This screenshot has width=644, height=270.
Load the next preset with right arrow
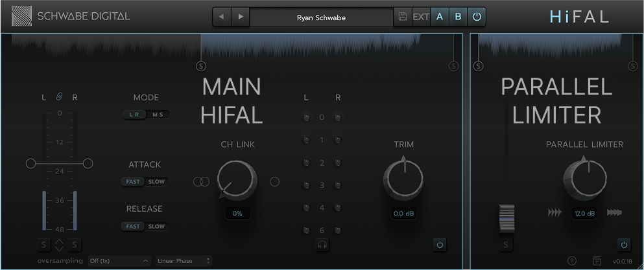coord(241,17)
